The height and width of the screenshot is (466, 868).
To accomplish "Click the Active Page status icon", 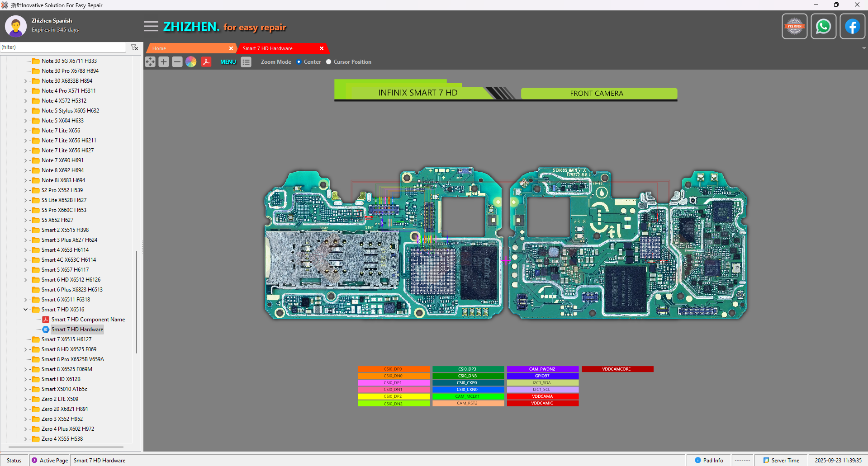I will [34, 460].
